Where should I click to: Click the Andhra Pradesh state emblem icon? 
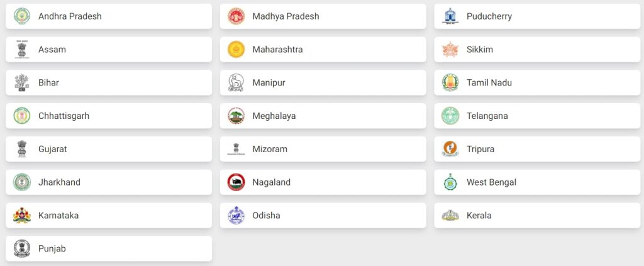22,16
